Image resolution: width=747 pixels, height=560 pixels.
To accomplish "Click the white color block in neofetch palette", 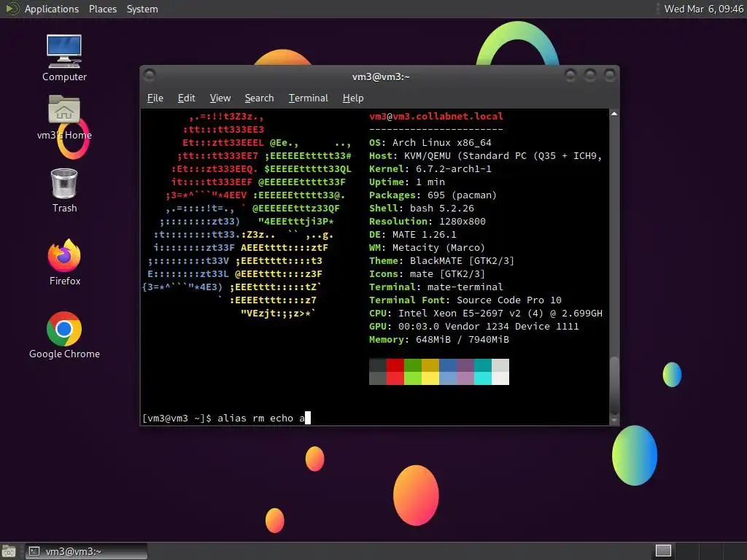I will click(x=500, y=378).
